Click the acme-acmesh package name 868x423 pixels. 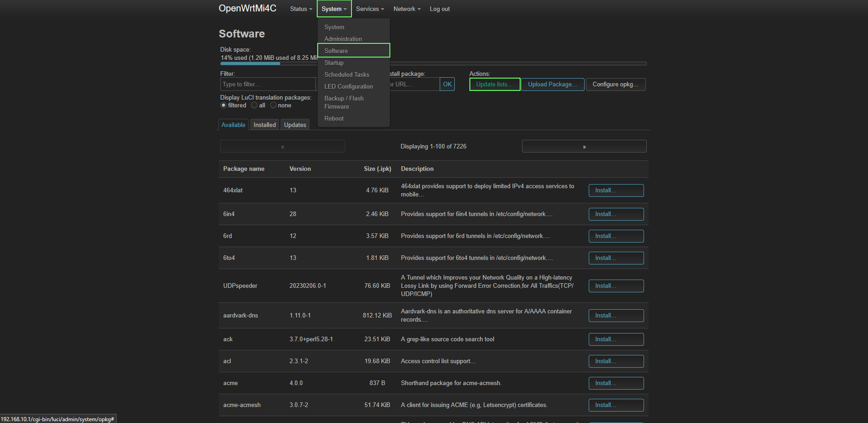(x=242, y=405)
